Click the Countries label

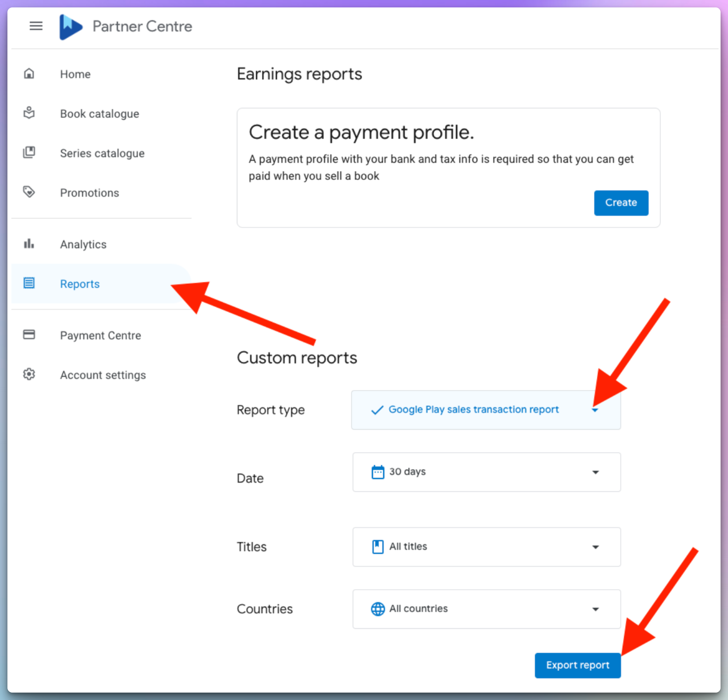tap(265, 609)
